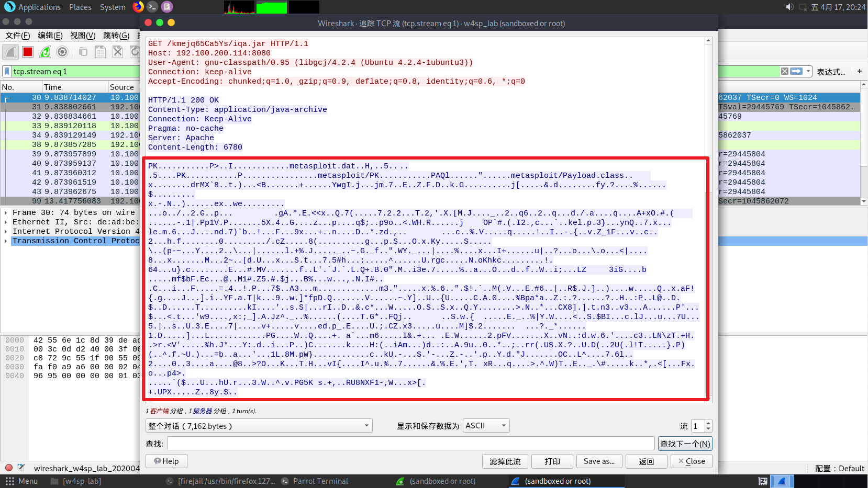Open terminal launcher in top panel
Image resolution: width=868 pixels, height=488 pixels.
(152, 7)
